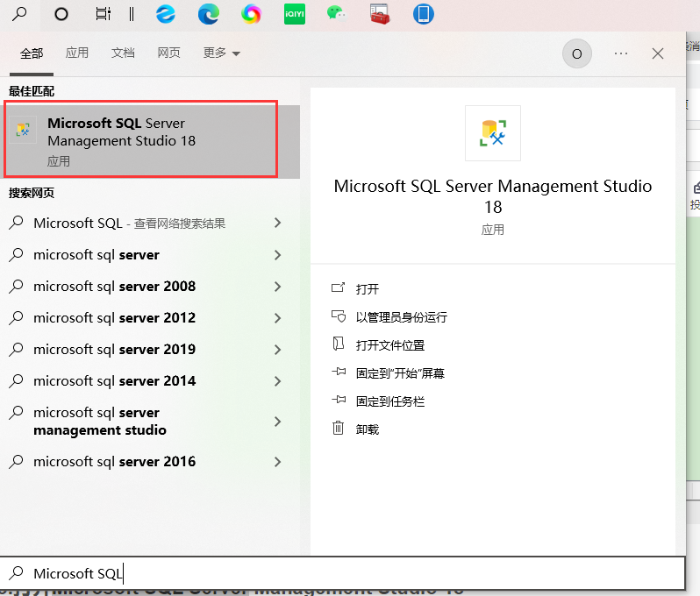Click the large SSMS icon in details pane
Image resolution: width=700 pixels, height=596 pixels.
493,133
